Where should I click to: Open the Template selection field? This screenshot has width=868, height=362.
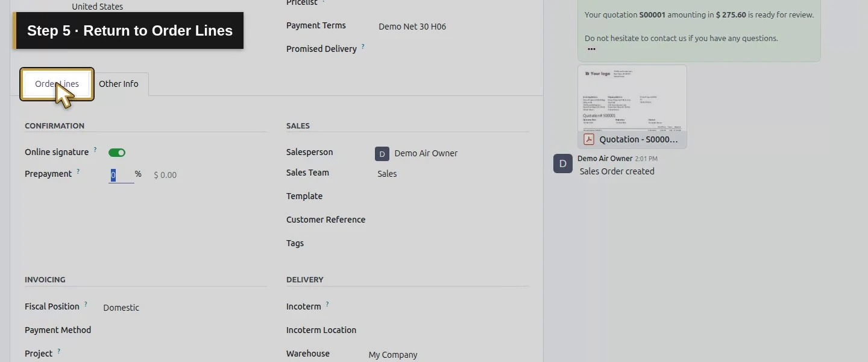[451, 197]
